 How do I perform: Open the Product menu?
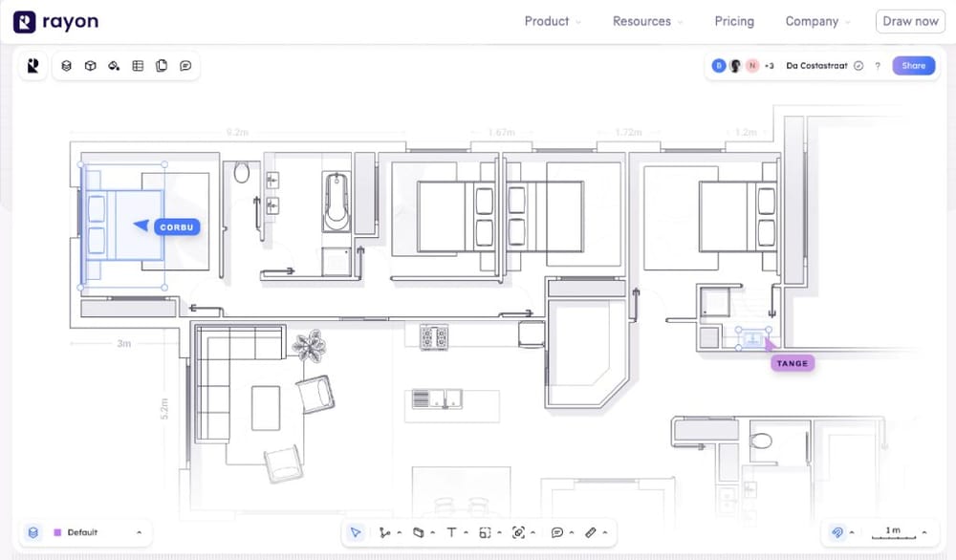pyautogui.click(x=547, y=21)
